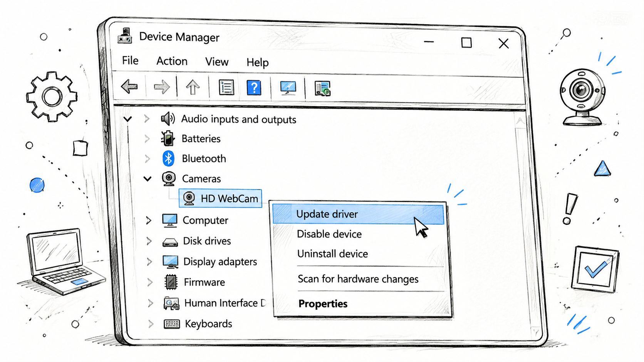Expand the Display adapters category
This screenshot has width=644, height=362.
pyautogui.click(x=149, y=262)
